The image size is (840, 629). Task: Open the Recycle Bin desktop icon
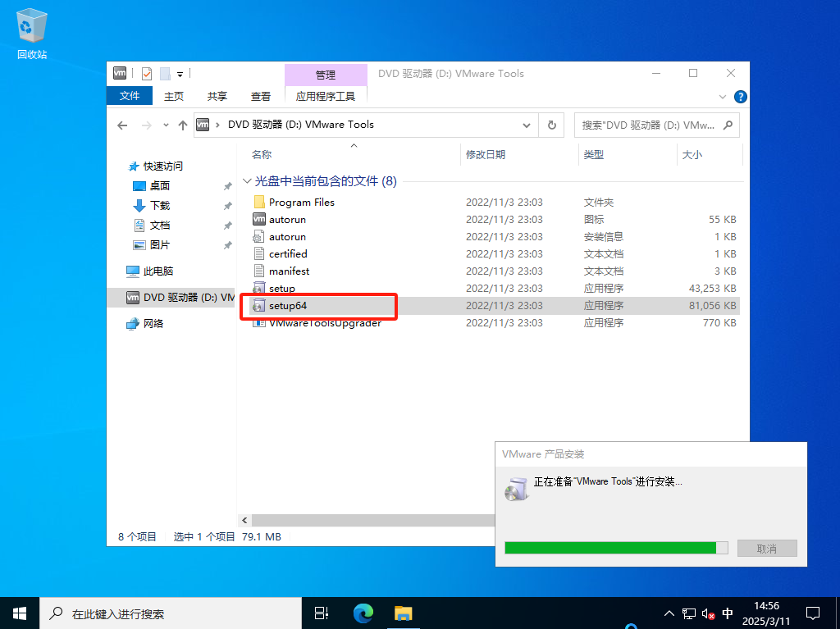(x=32, y=34)
